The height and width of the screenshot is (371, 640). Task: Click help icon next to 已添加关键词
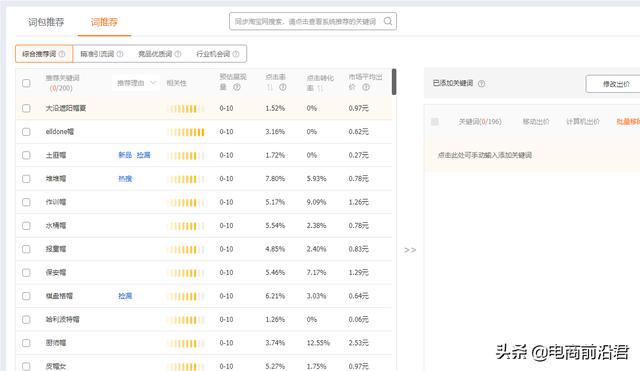(482, 84)
